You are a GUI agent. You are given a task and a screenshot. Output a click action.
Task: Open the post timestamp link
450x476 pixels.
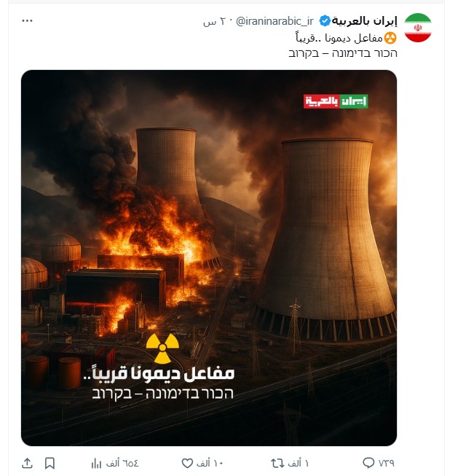(214, 22)
